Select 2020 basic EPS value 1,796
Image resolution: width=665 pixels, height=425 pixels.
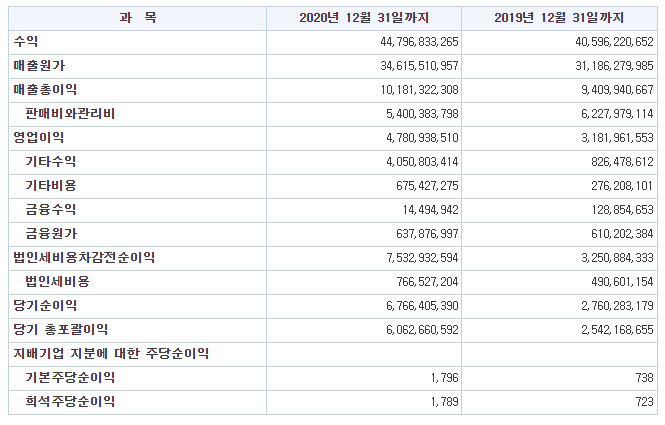coord(444,377)
